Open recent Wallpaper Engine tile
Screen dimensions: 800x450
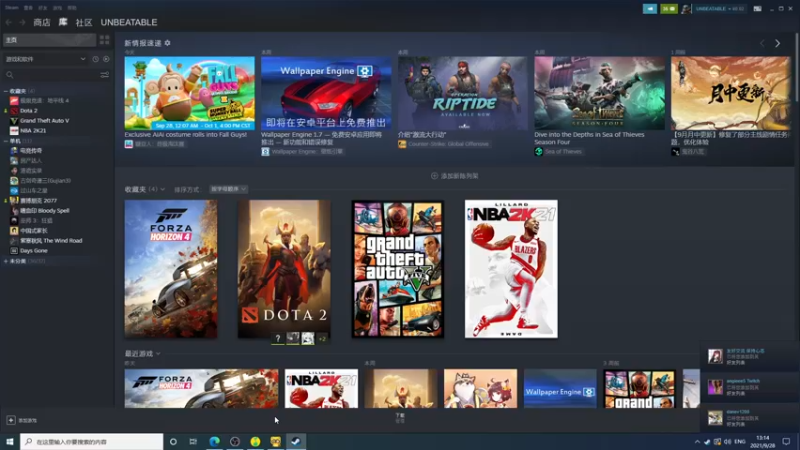(x=560, y=389)
